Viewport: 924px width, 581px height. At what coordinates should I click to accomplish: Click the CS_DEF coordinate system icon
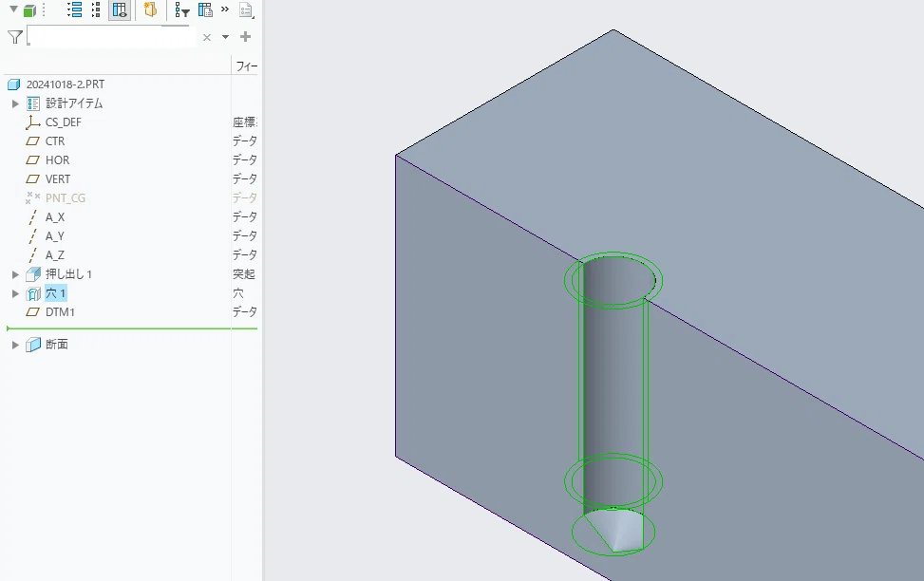pos(33,122)
